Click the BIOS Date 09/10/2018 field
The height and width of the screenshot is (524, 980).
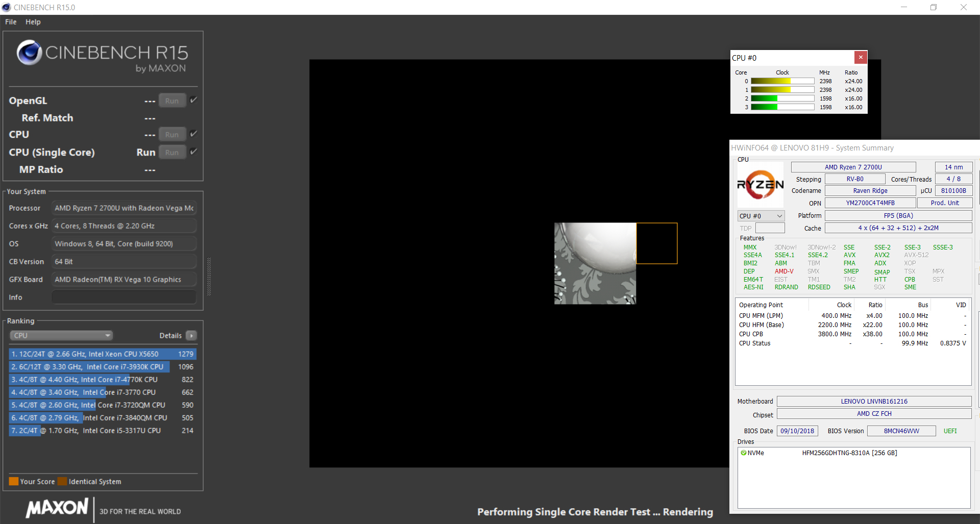pyautogui.click(x=797, y=431)
